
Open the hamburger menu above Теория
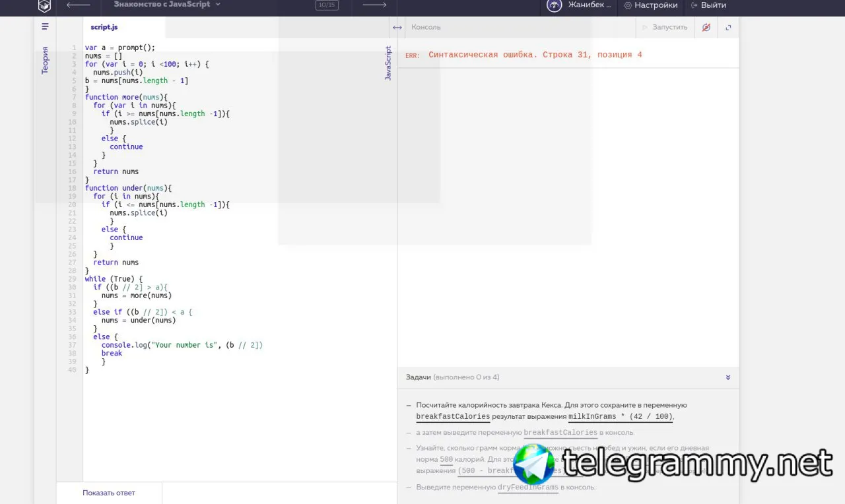pyautogui.click(x=45, y=27)
